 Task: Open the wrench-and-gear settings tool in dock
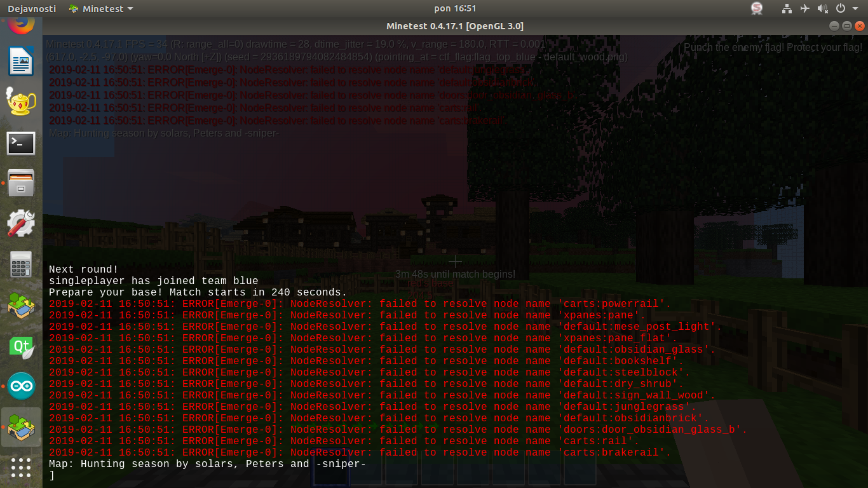coord(21,224)
